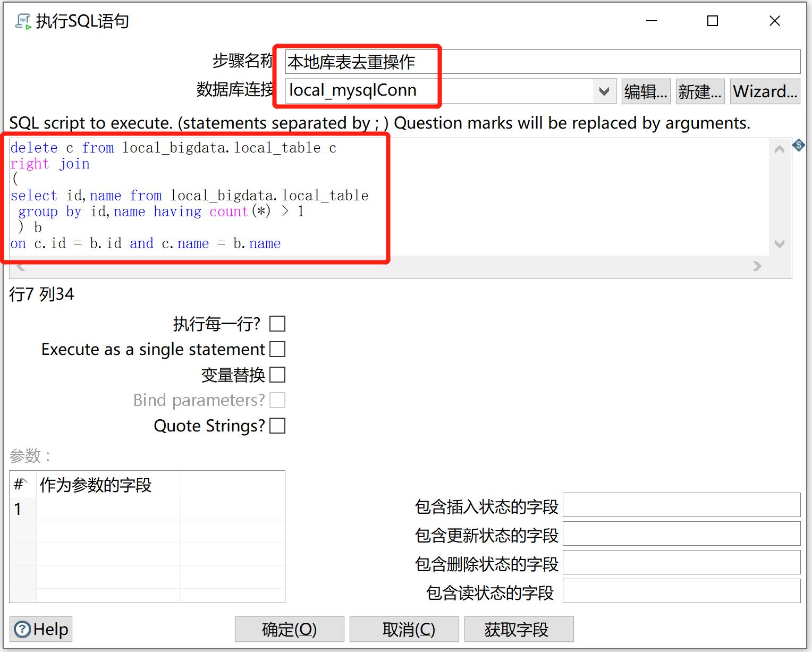Click the 'on c.id = b.id' line
The height and width of the screenshot is (652, 812).
coord(146,243)
